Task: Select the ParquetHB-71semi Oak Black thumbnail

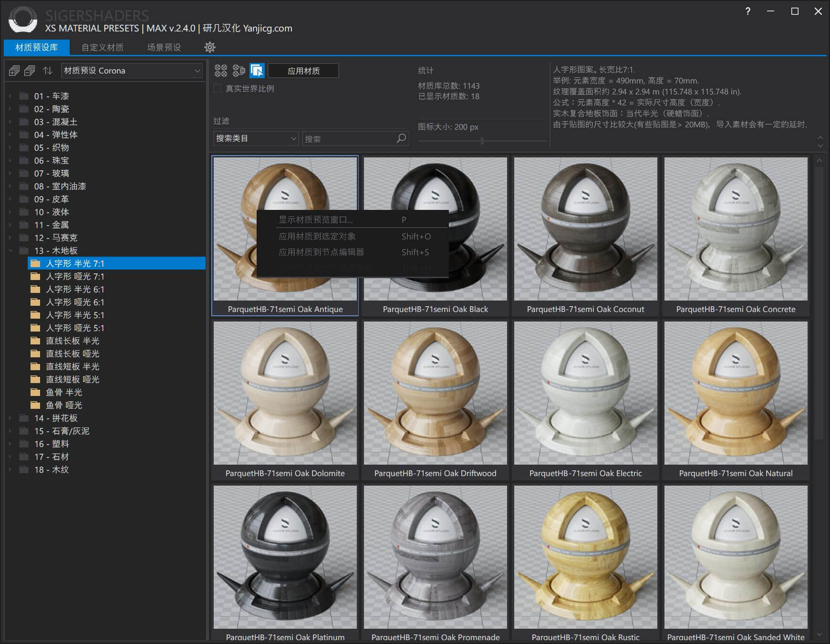Action: click(x=435, y=236)
